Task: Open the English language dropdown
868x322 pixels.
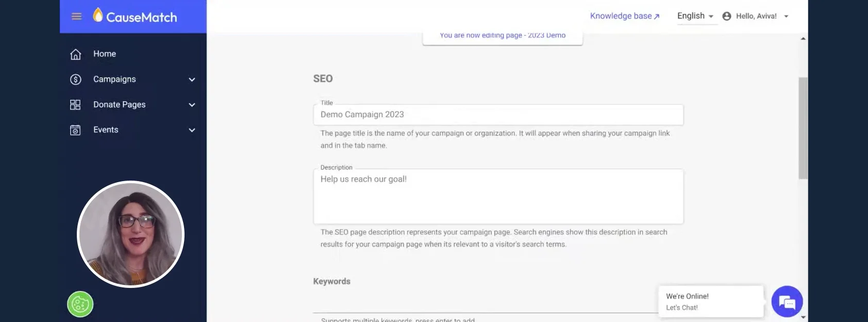Action: [x=695, y=16]
